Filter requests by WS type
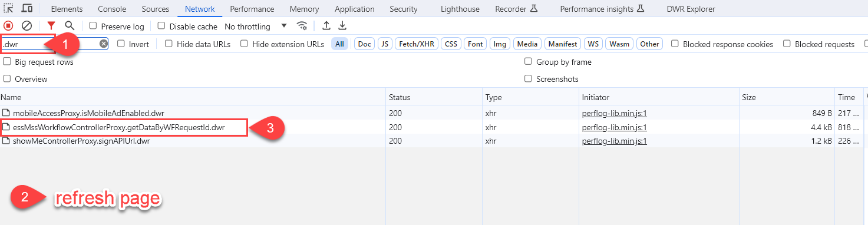This screenshot has width=868, height=225. [x=593, y=44]
